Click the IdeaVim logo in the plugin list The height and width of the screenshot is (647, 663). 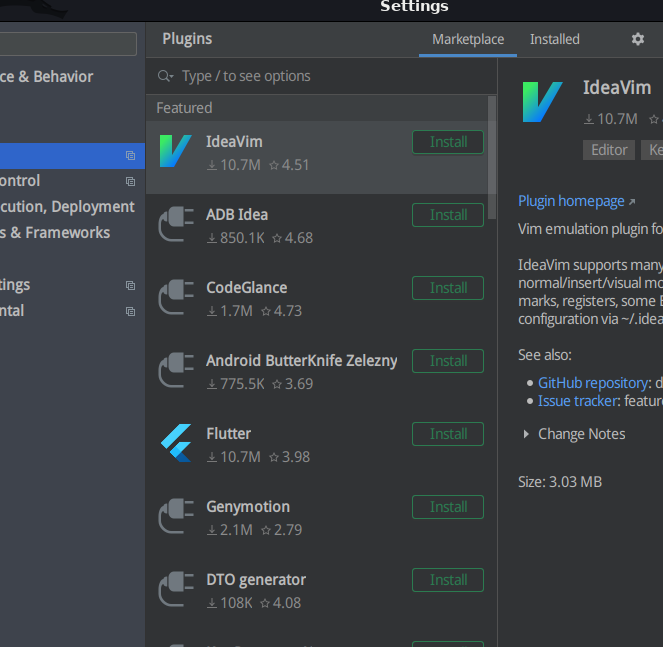pyautogui.click(x=175, y=151)
